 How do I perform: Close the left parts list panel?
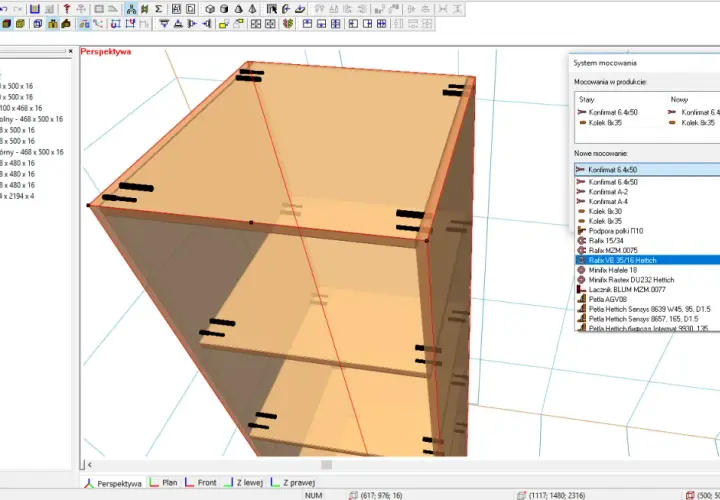(x=70, y=51)
